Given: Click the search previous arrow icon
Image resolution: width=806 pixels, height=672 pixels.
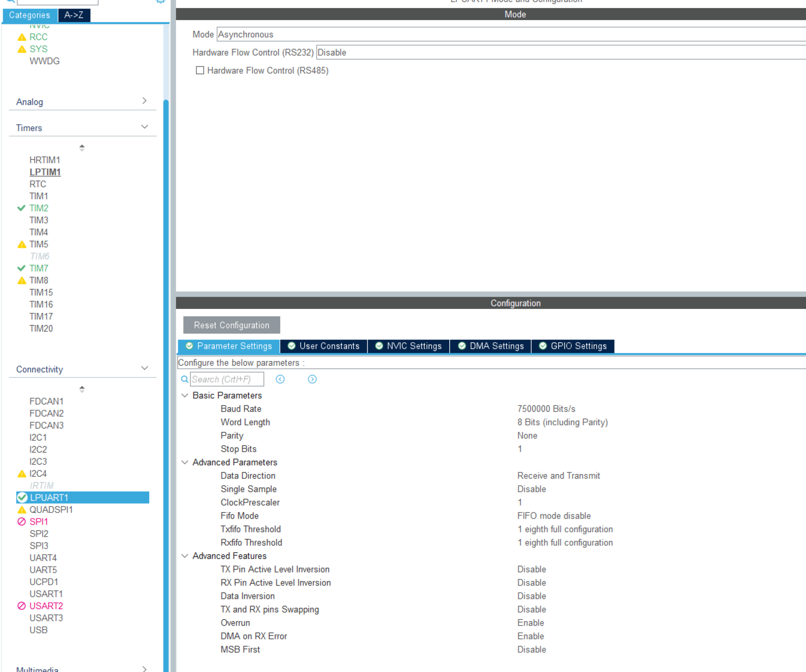Looking at the screenshot, I should (280, 379).
